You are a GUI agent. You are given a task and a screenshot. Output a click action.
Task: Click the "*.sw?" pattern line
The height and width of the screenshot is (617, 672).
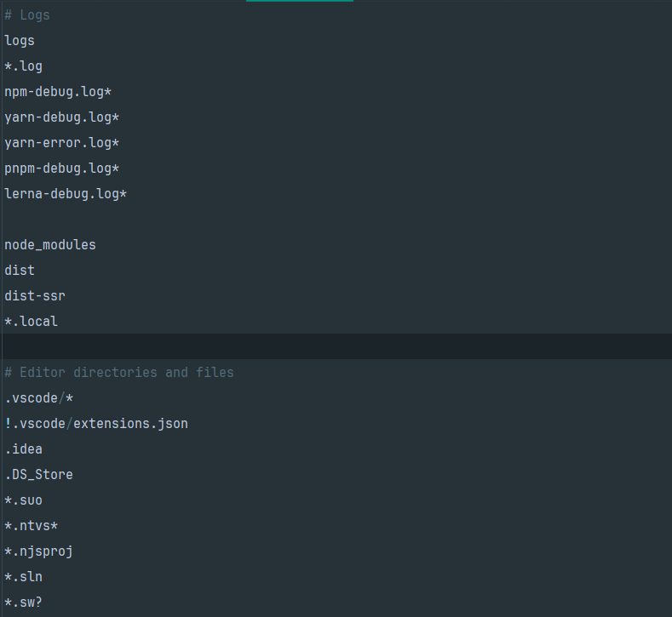(x=23, y=603)
